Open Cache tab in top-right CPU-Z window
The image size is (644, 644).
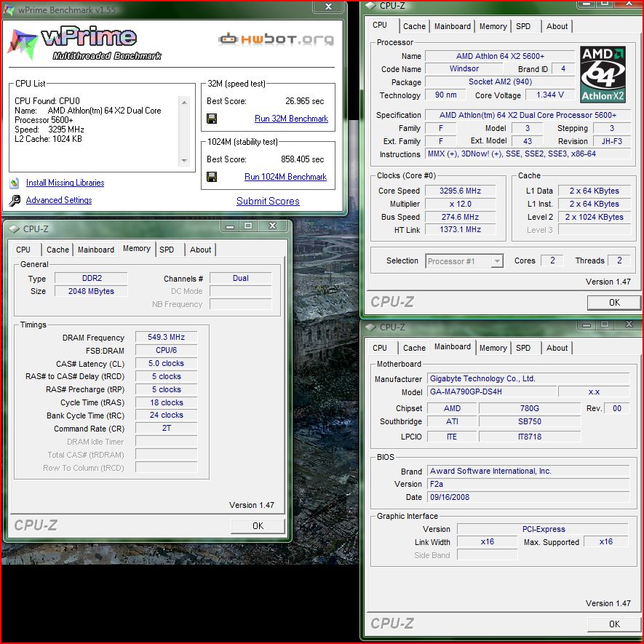[x=414, y=26]
